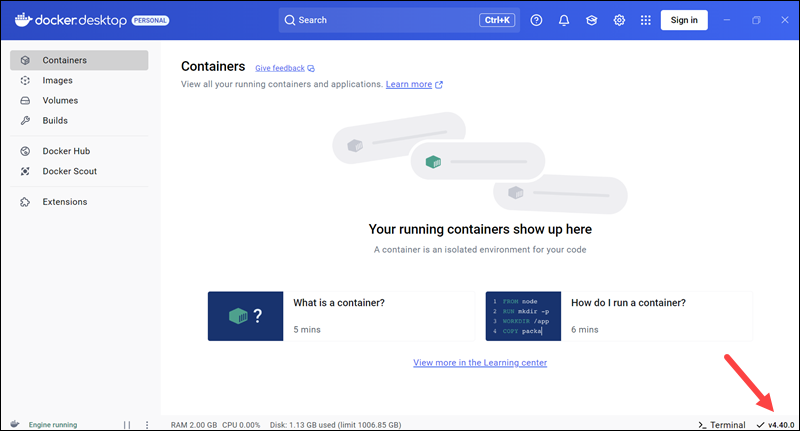This screenshot has height=431, width=800.
Task: Open the Learn more link
Action: [x=409, y=84]
